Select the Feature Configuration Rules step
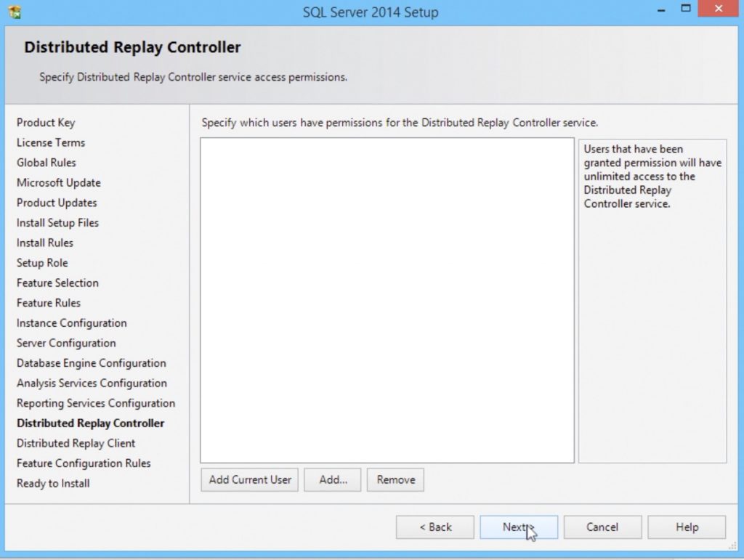Image resolution: width=744 pixels, height=560 pixels. [x=84, y=463]
